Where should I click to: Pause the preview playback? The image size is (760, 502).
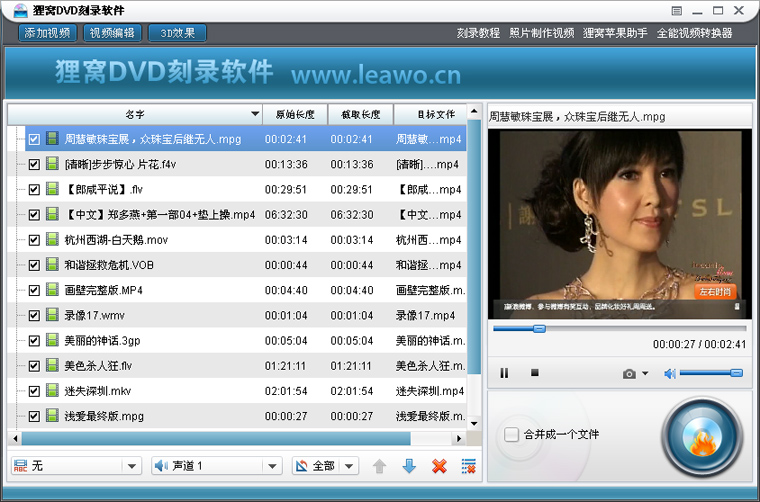pyautogui.click(x=504, y=373)
